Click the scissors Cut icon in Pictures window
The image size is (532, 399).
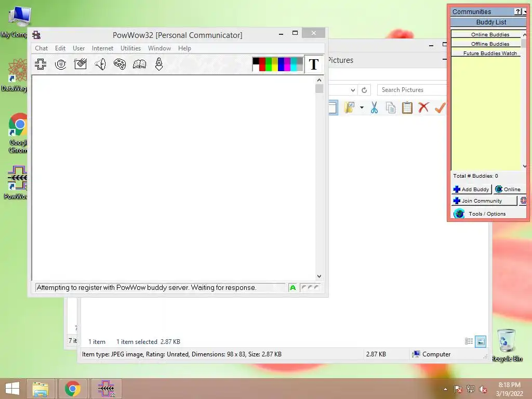374,108
